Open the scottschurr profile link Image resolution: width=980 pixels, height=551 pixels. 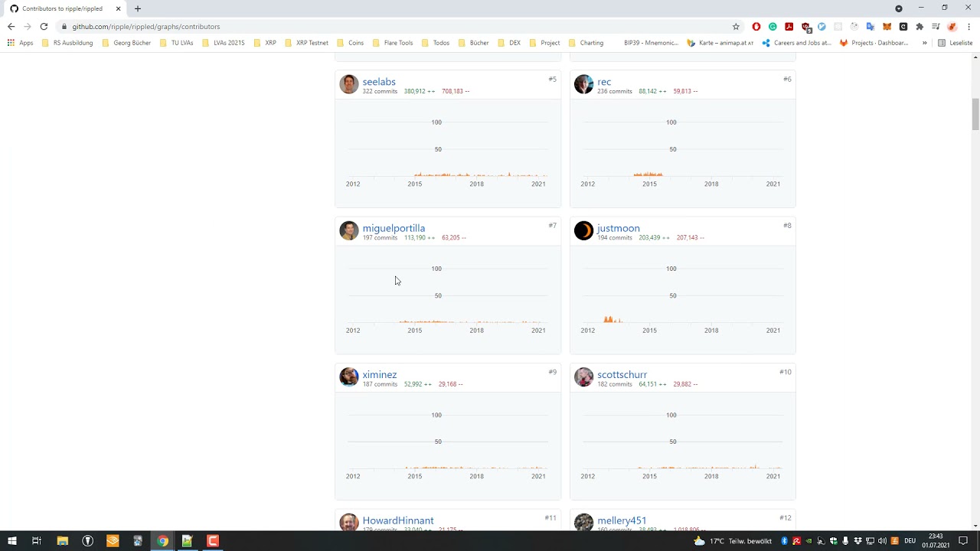(622, 374)
